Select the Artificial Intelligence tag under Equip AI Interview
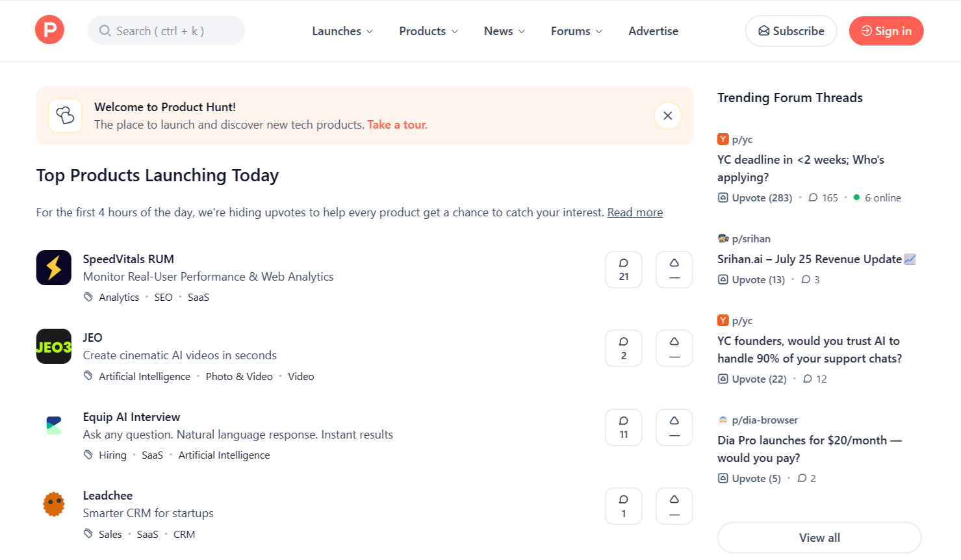The image size is (961, 560). [x=224, y=455]
